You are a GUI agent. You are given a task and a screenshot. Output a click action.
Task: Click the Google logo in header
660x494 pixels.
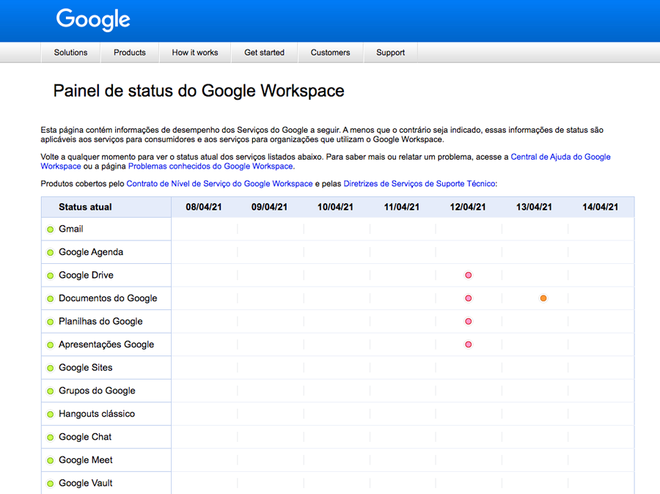[x=93, y=19]
